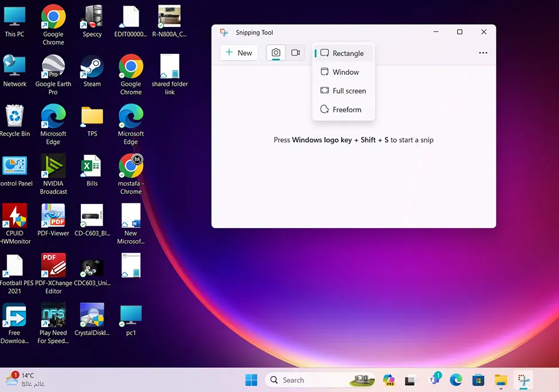Switch to image snip camera mode

(276, 52)
